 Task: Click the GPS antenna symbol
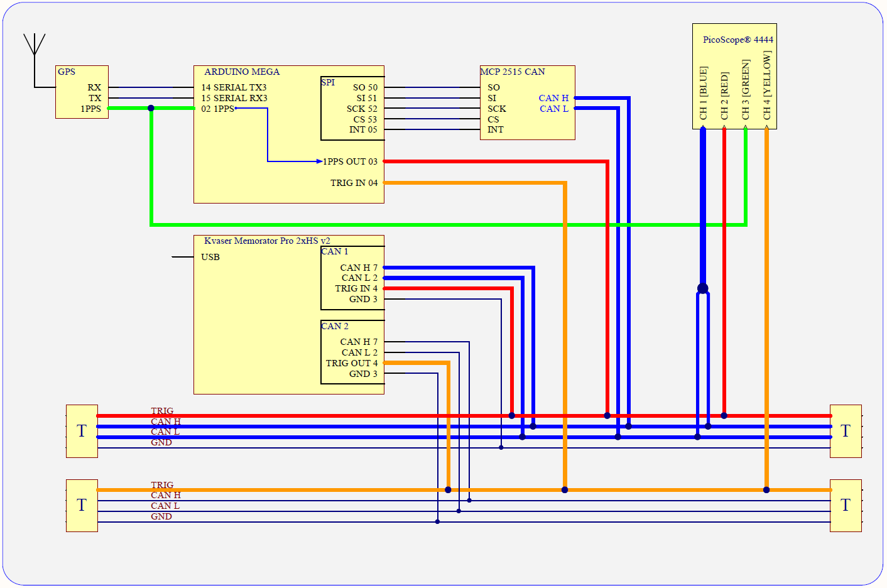35,60
